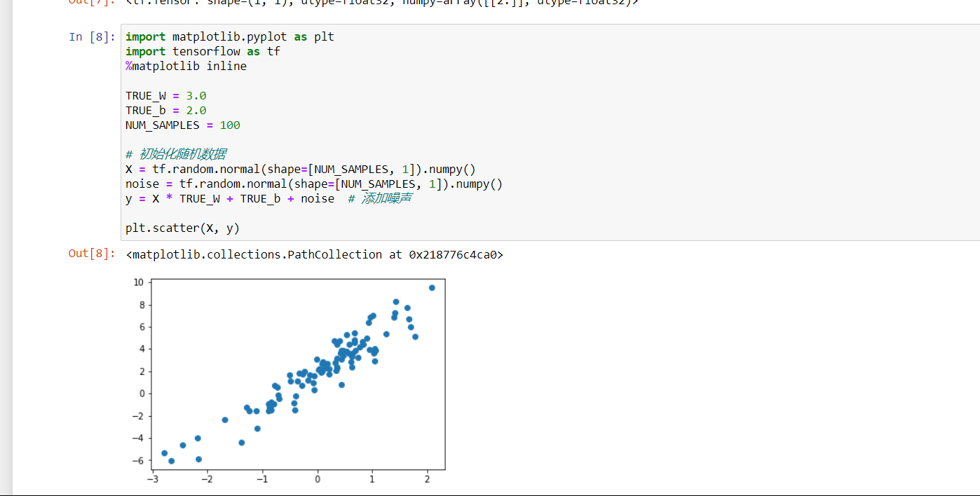
Task: Click the Out[7] tf.Tensor output text
Action: pos(383,1)
